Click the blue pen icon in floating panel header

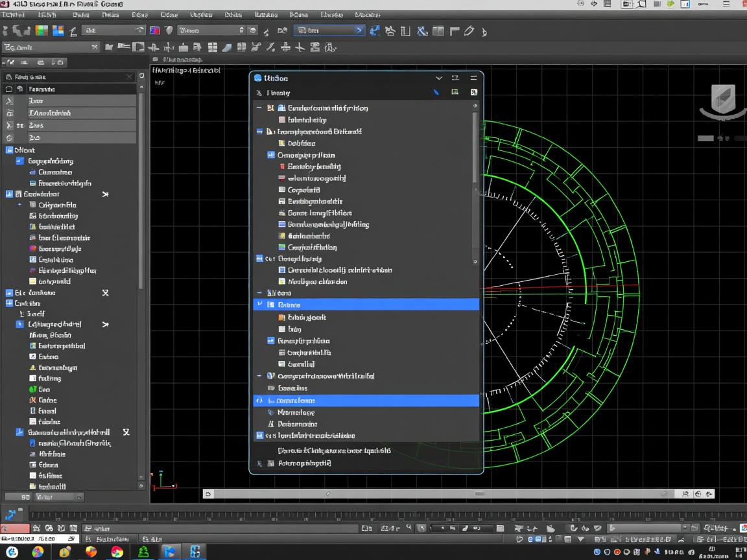pyautogui.click(x=436, y=93)
